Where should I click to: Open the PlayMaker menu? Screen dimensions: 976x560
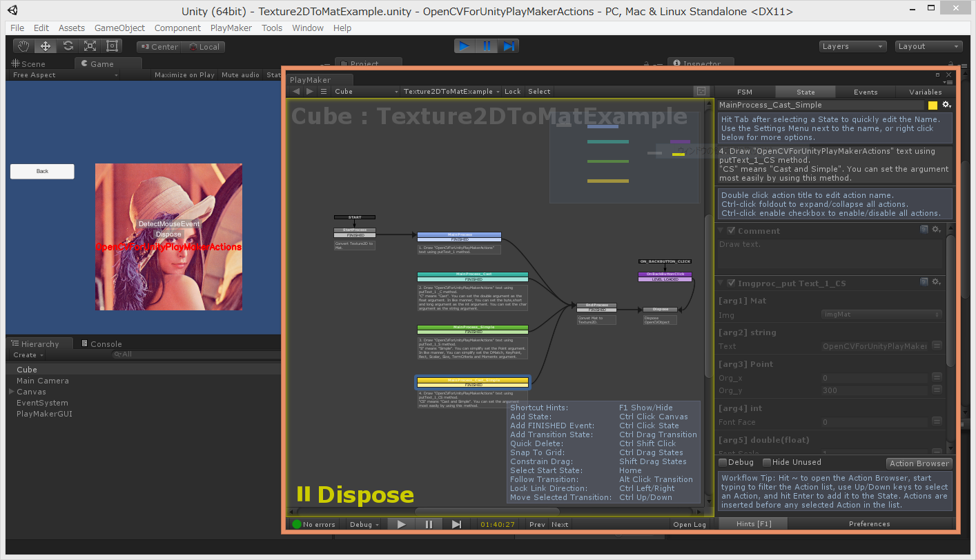coord(231,28)
